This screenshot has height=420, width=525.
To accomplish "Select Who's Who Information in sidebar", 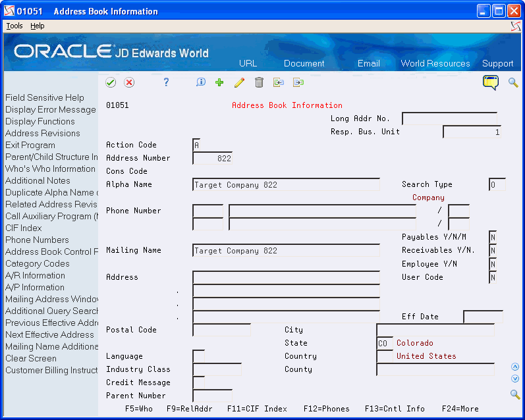I will tap(50, 169).
